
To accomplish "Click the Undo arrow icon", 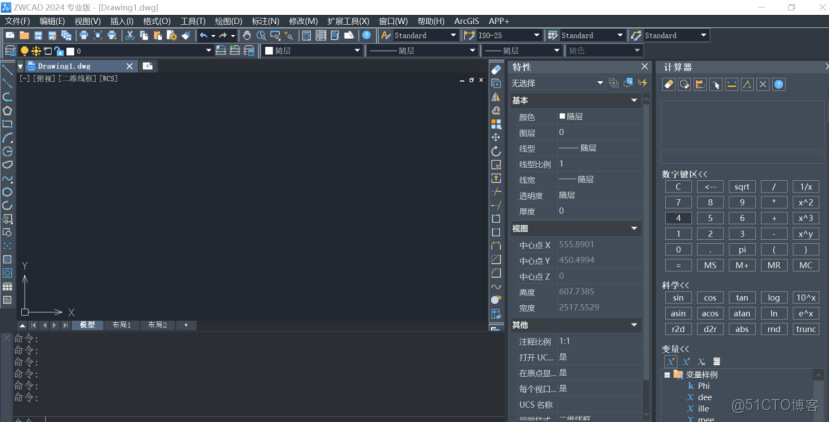I will [x=204, y=35].
